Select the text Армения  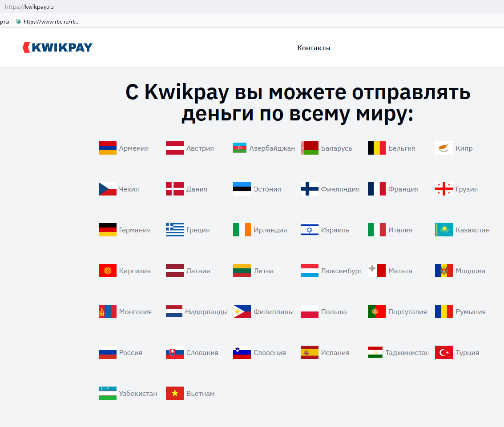[134, 148]
